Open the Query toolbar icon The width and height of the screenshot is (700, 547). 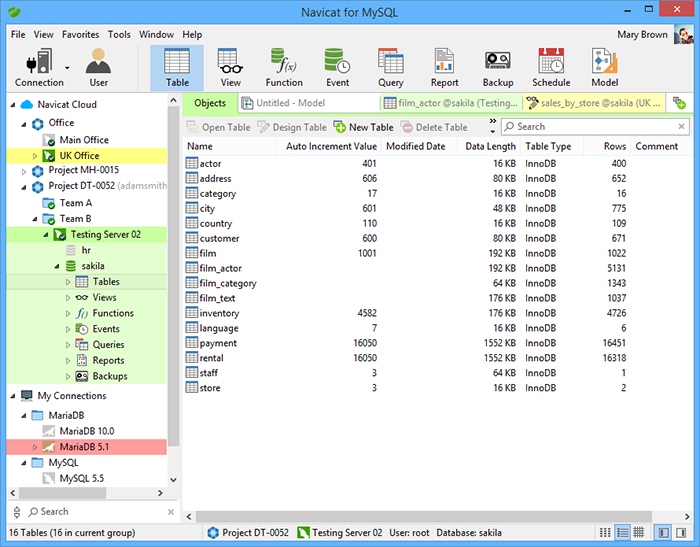(391, 68)
